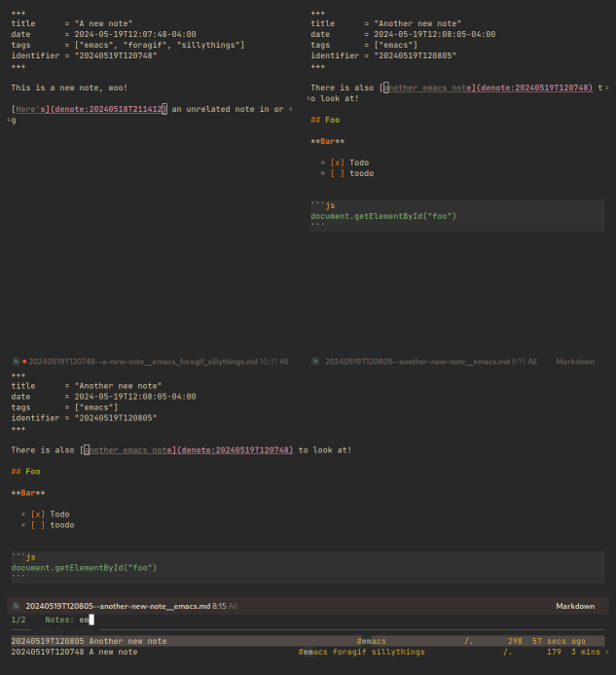This screenshot has height=675, width=616.
Task: Open 'another emacs note' link in right pane
Action: 488,88
